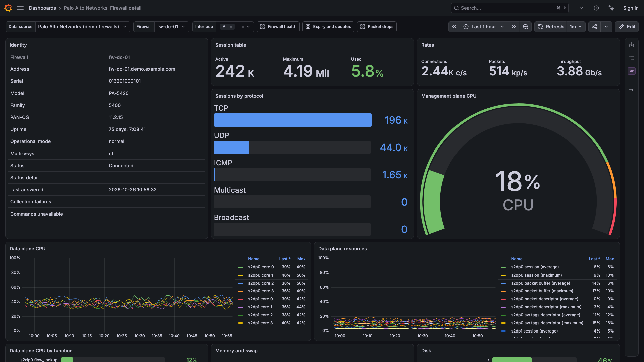Click the export icon in right sidebar
Viewport: 644px width, 362px height.
coord(632,45)
